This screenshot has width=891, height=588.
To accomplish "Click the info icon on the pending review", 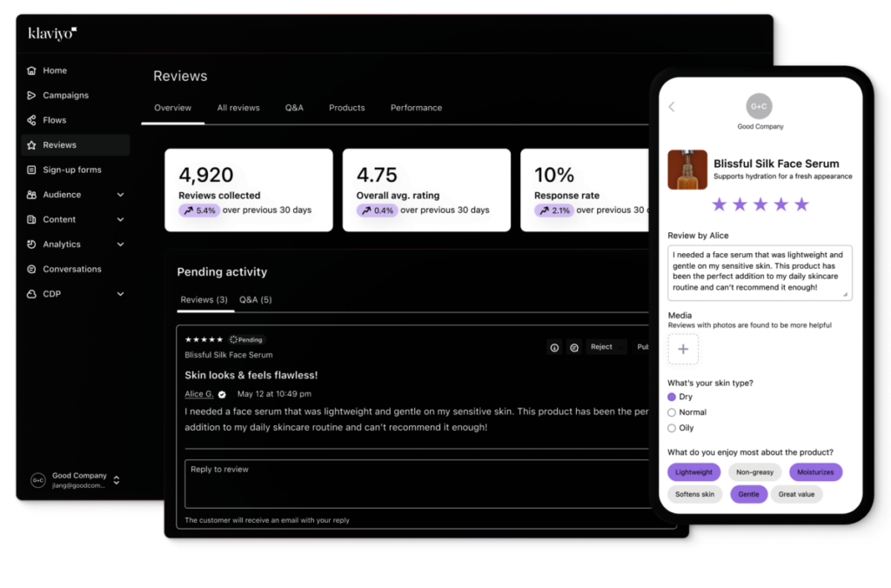I will click(554, 347).
